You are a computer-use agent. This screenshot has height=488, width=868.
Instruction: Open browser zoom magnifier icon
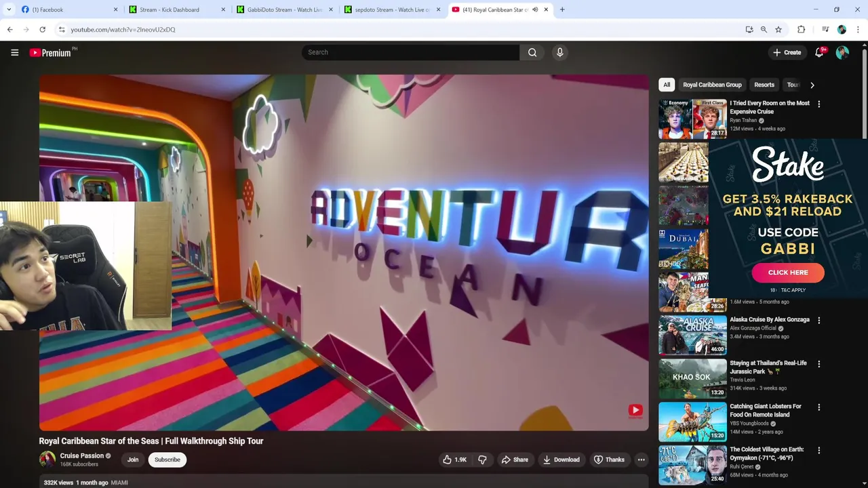pos(764,29)
